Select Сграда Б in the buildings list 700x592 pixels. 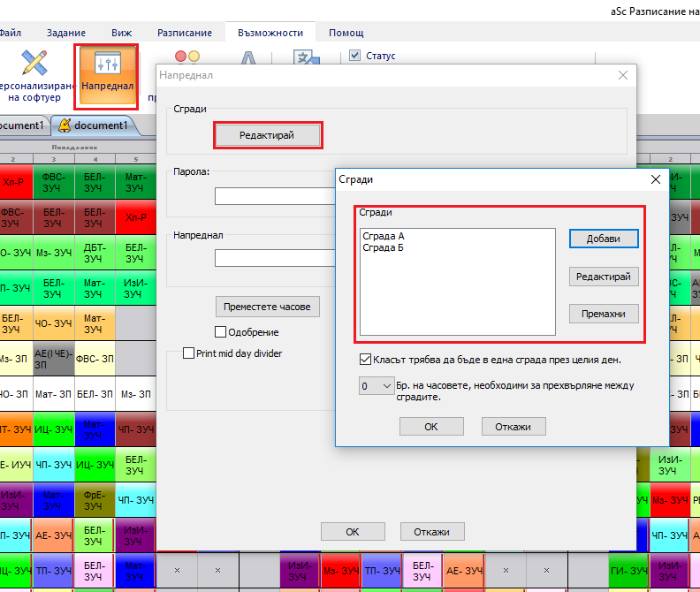coord(384,247)
